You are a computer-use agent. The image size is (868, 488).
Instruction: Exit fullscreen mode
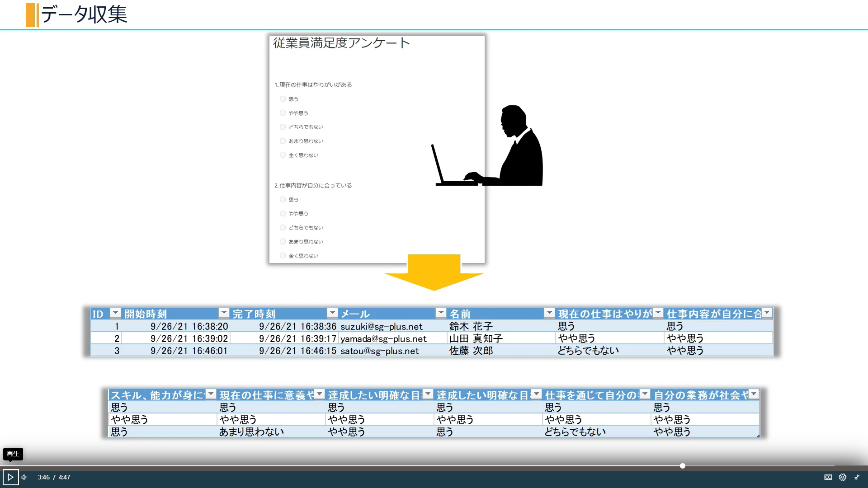coord(858,477)
